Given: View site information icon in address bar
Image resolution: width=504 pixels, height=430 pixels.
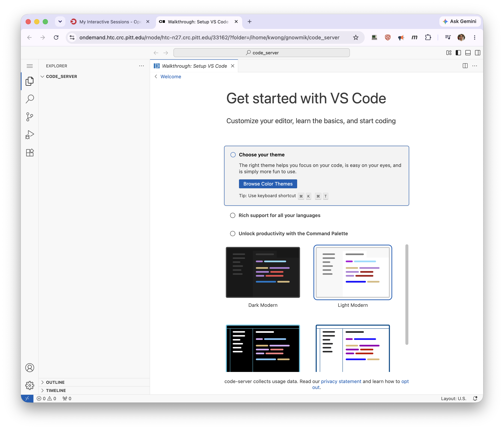Looking at the screenshot, I should pyautogui.click(x=72, y=37).
